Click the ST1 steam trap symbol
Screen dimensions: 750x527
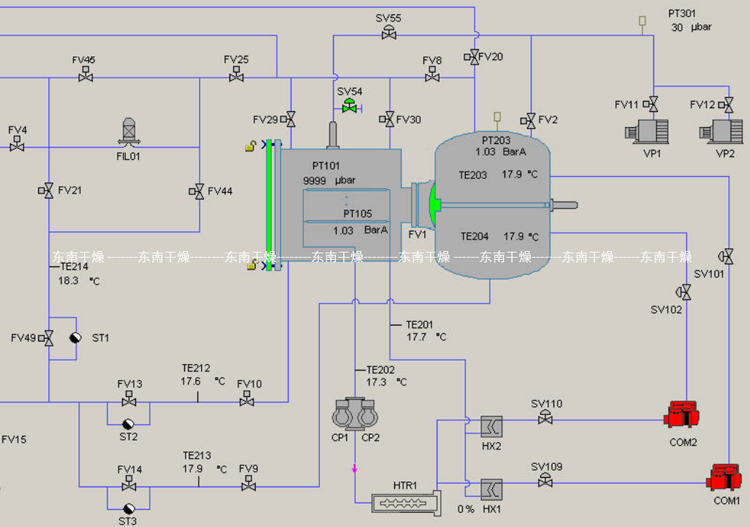tap(75, 339)
